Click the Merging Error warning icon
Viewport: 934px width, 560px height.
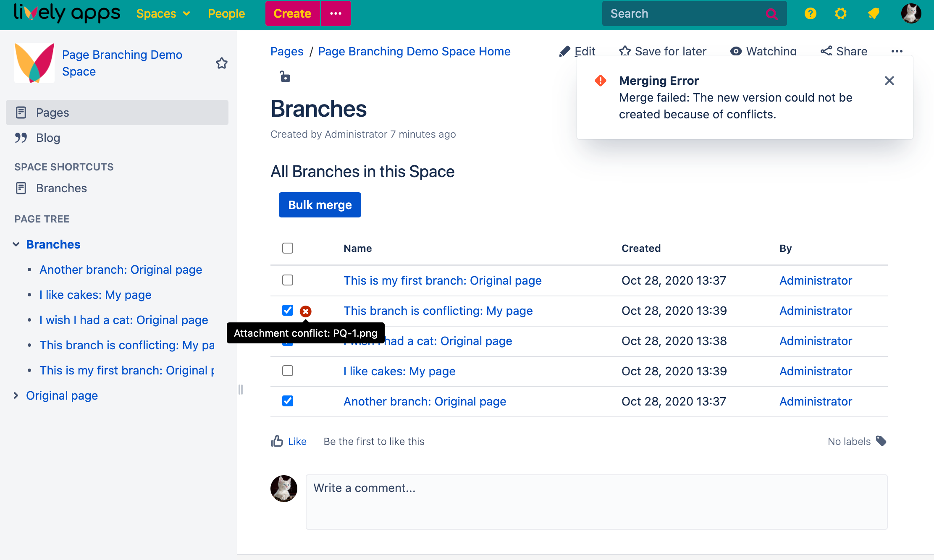point(601,80)
